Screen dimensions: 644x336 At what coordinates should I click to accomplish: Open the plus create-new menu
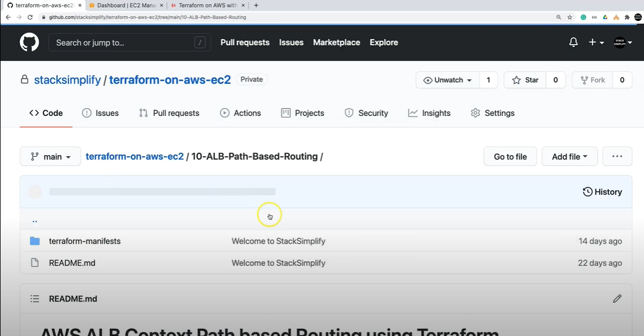tap(596, 42)
